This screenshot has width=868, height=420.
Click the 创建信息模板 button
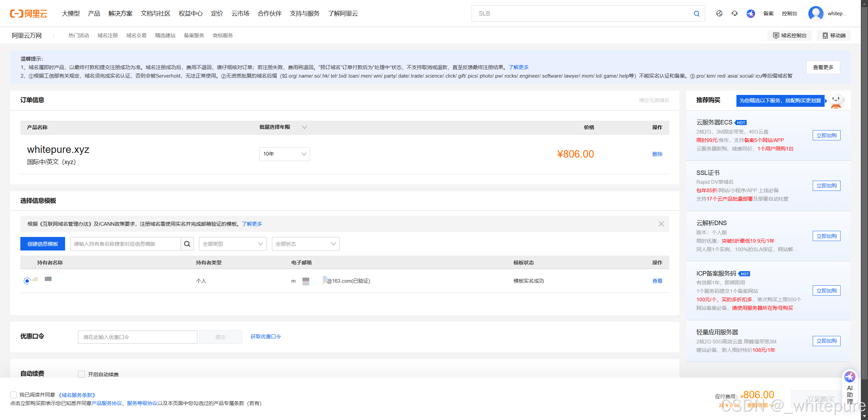point(43,244)
